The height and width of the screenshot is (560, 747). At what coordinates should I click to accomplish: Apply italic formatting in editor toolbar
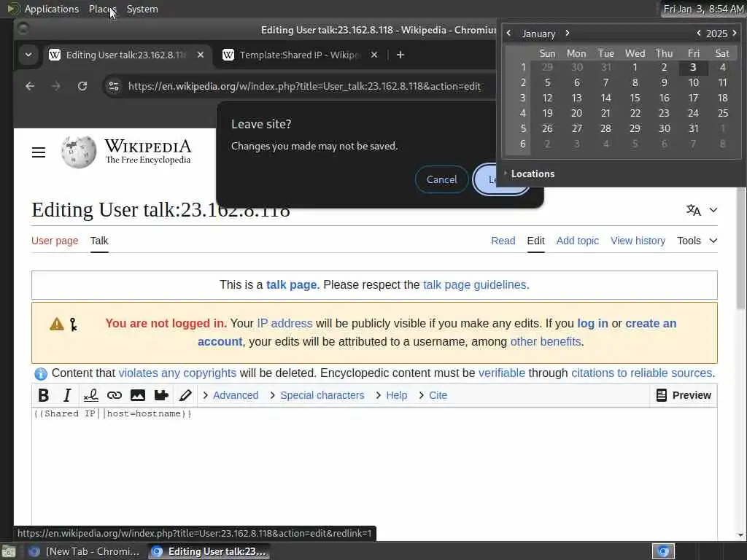click(67, 395)
